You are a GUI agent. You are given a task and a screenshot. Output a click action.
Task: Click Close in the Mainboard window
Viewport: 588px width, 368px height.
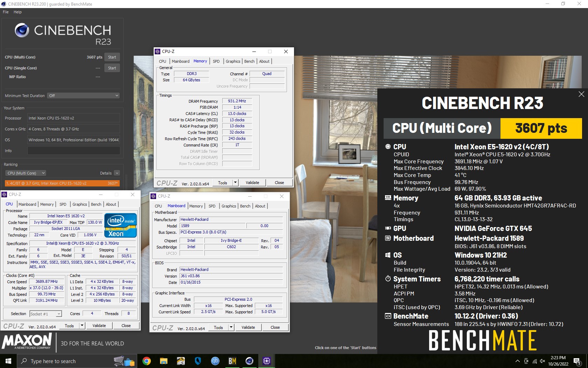(275, 327)
